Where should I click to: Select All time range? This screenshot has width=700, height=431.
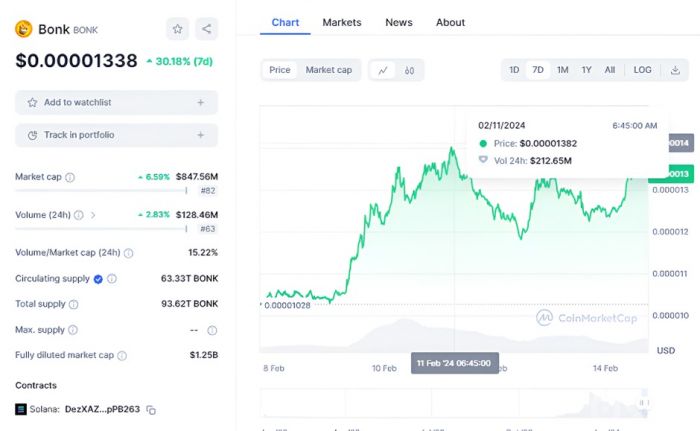pos(610,70)
